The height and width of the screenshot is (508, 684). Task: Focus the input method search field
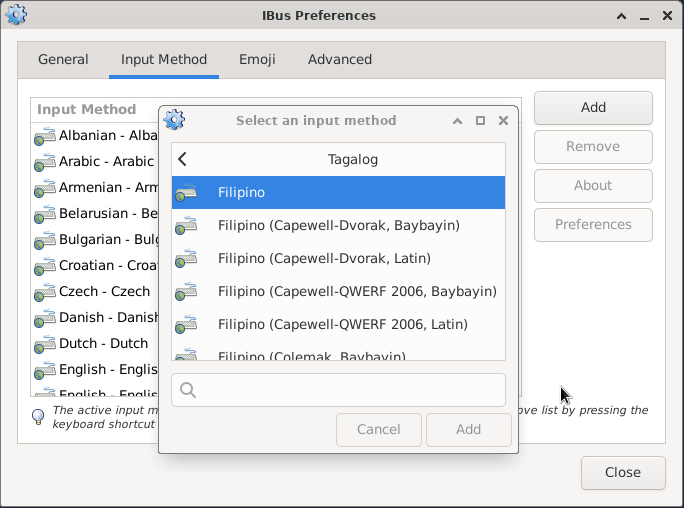(350, 390)
